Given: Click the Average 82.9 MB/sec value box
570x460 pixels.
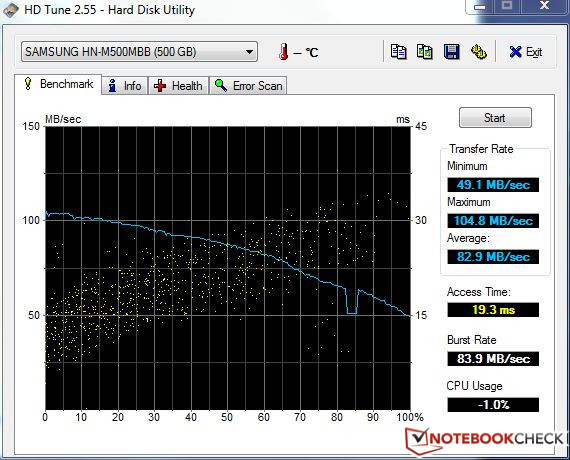Looking at the screenshot, I should click(493, 257).
